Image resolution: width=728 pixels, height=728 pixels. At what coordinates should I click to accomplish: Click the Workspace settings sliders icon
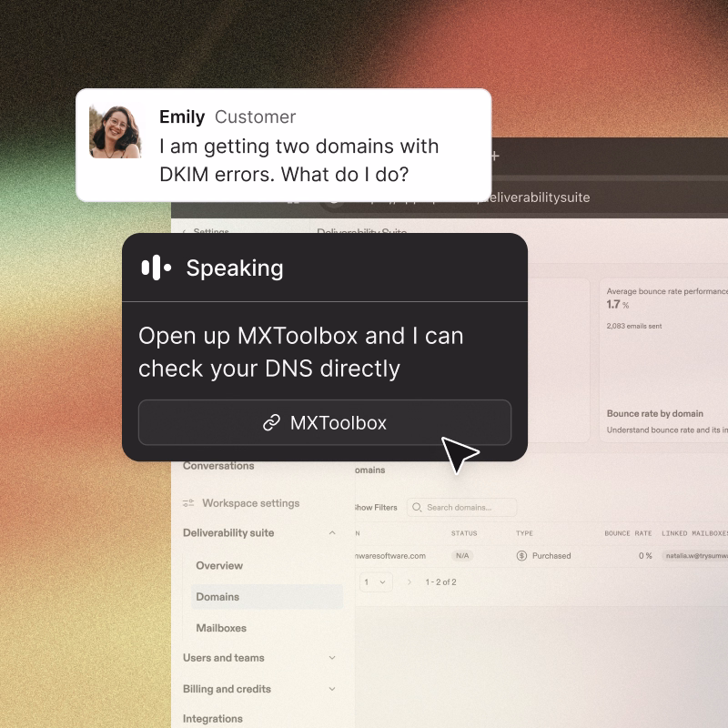188,503
